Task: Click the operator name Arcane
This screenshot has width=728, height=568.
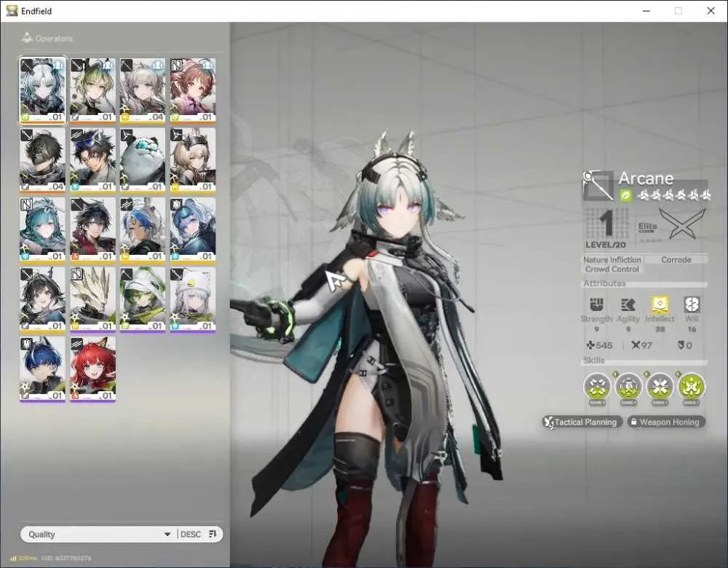Action: (x=646, y=178)
